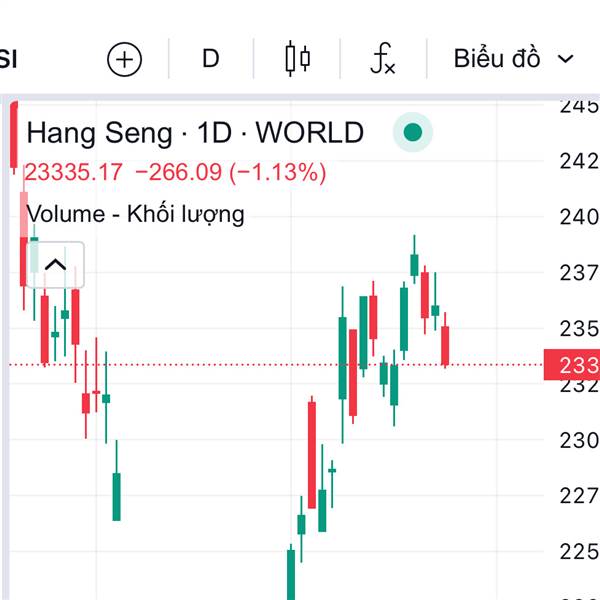
Task: Click the price change −266.09 (−1.13%) text
Action: (x=231, y=172)
